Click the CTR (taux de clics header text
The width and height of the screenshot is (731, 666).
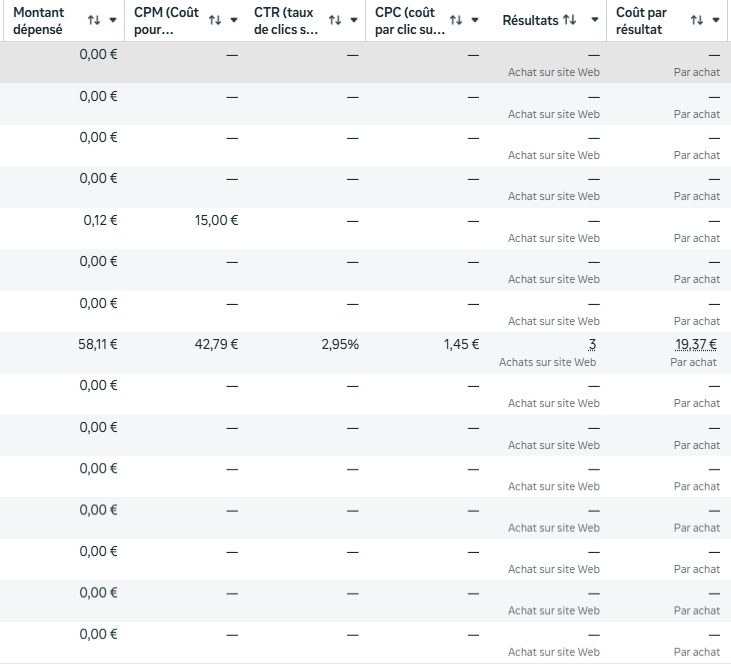[286, 21]
